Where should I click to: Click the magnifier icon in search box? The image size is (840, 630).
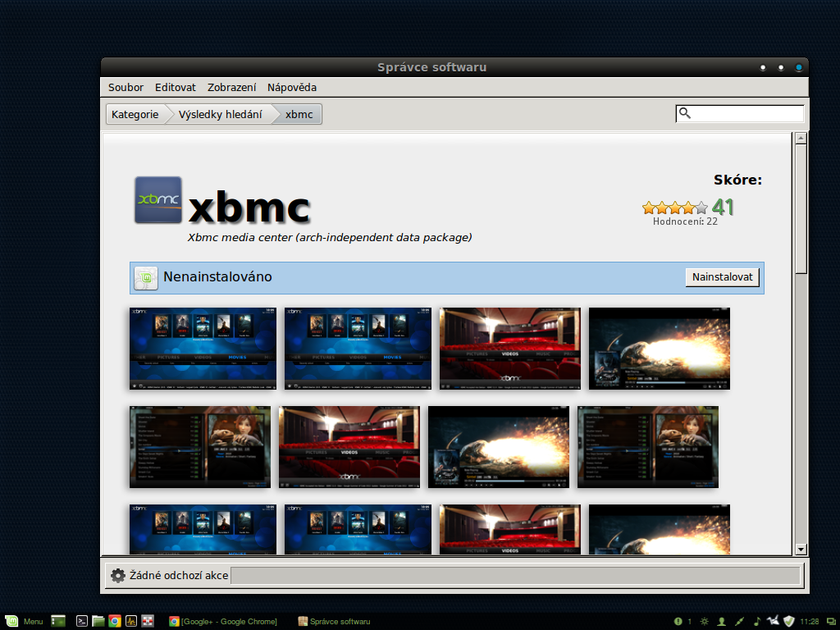tap(685, 113)
